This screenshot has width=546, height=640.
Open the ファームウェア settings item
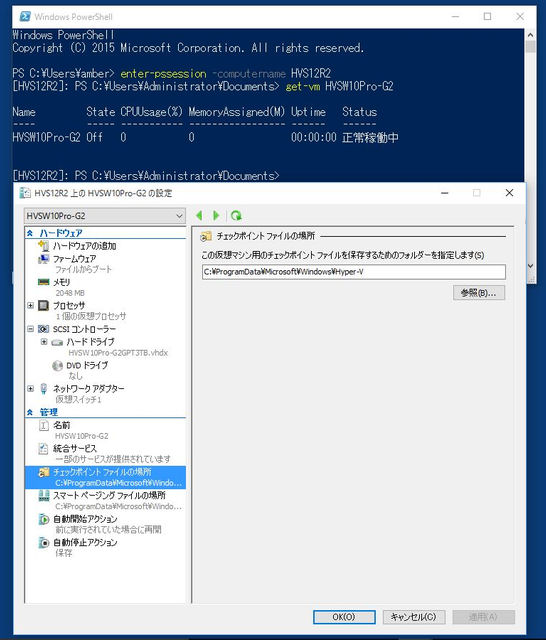[x=74, y=259]
